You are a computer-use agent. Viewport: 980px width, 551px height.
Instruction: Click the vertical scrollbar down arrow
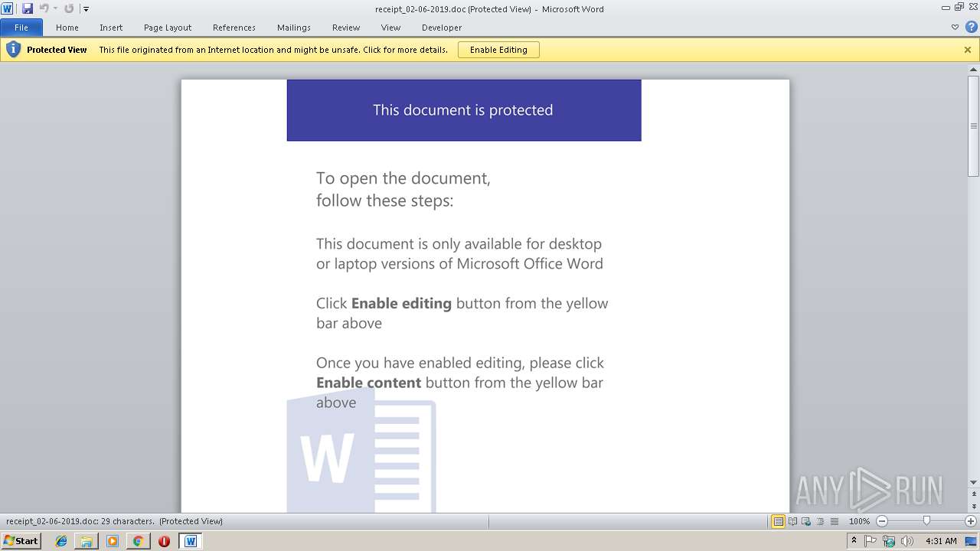pos(974,482)
